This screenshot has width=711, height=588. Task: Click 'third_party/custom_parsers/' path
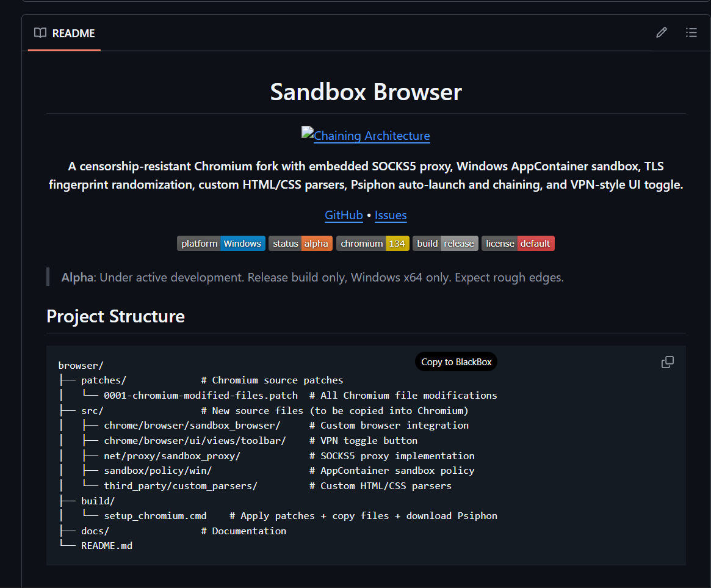click(181, 486)
